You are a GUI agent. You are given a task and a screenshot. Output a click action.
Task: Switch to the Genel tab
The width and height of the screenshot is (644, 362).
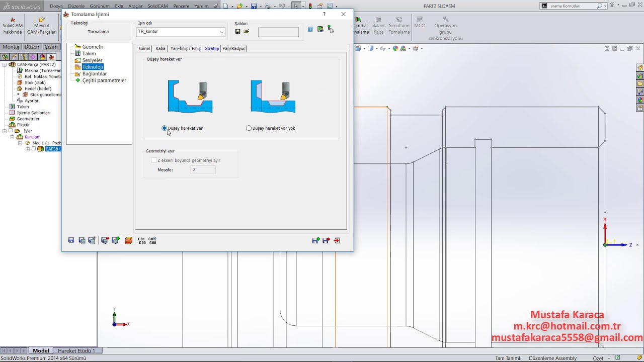tap(144, 48)
